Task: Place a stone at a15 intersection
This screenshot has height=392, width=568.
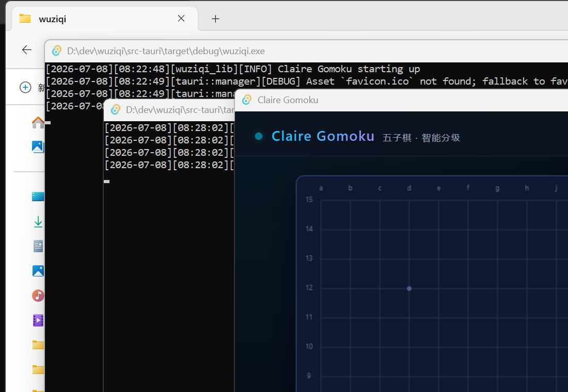Action: 321,200
